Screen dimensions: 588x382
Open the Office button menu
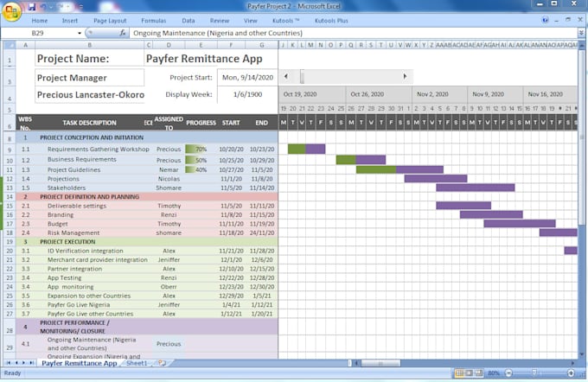pos(11,11)
